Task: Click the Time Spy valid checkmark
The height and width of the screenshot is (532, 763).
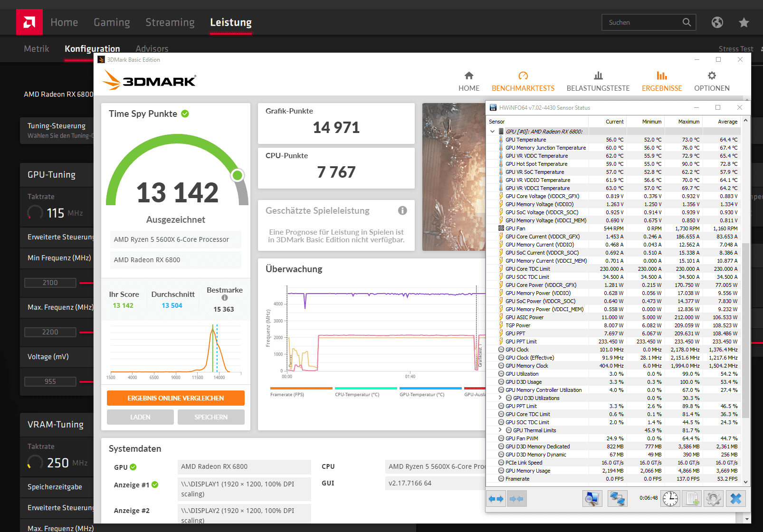Action: tap(185, 114)
